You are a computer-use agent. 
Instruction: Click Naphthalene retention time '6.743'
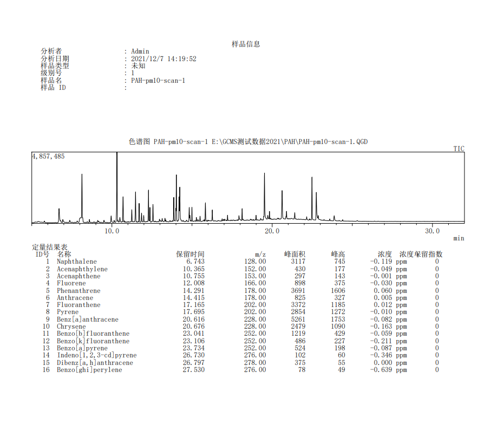(x=195, y=262)
